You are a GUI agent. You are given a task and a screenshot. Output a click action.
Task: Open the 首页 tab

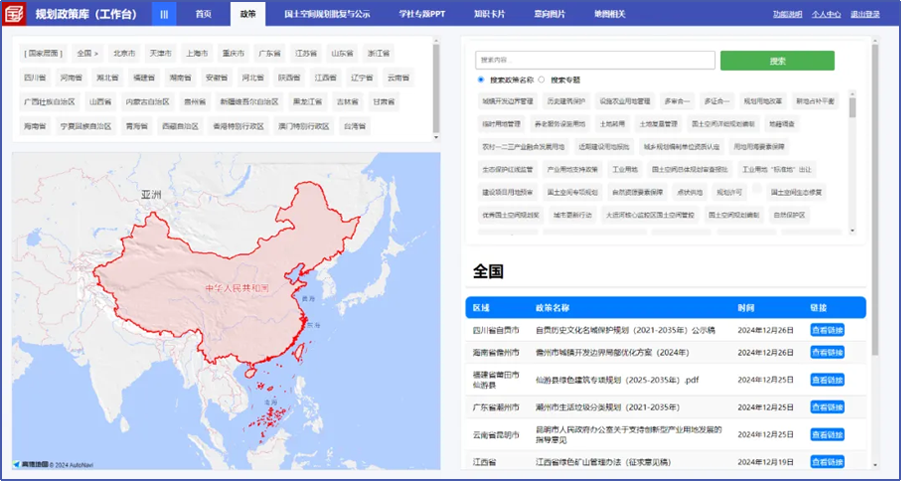[x=203, y=14]
